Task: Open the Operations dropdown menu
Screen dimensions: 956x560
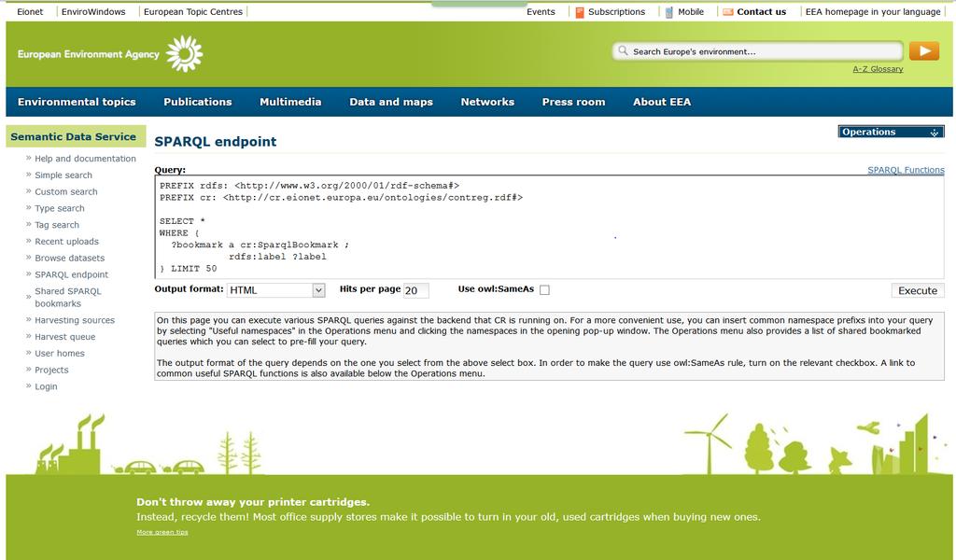Action: click(x=891, y=132)
